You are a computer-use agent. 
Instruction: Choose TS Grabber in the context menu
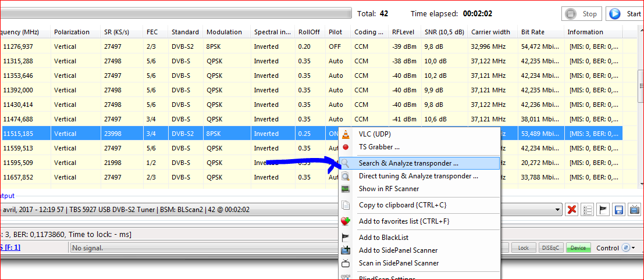coord(379,148)
